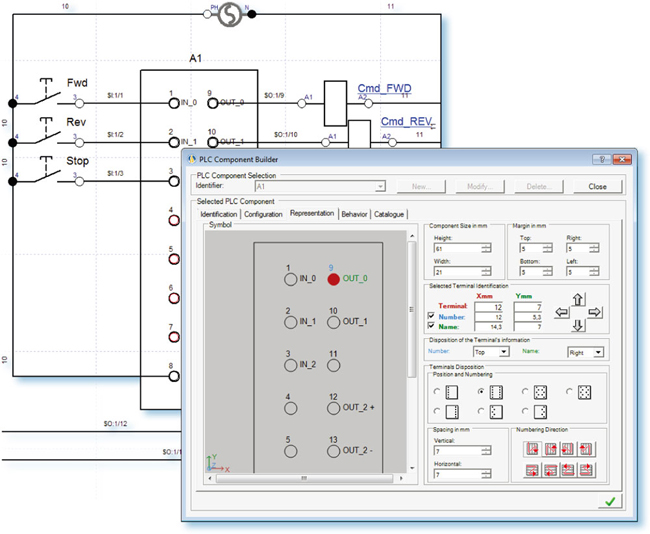Click the Top margin spinner arrows
Screen dimensions: 650x534
coord(548,248)
